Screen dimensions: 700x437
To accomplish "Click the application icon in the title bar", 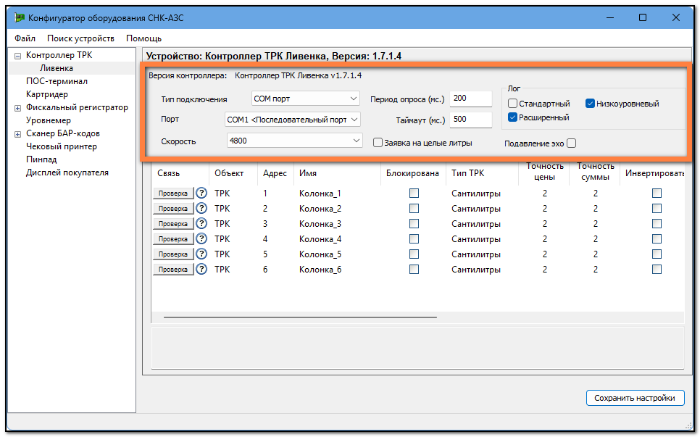I will tap(19, 18).
